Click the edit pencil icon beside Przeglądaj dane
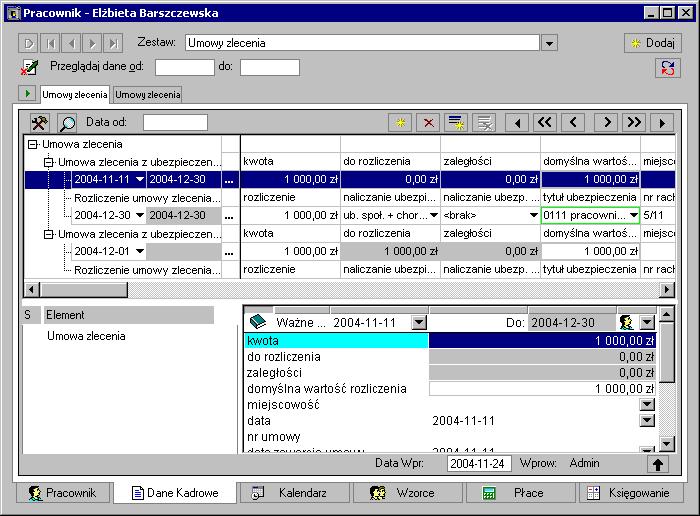This screenshot has height=516, width=700. tap(29, 68)
